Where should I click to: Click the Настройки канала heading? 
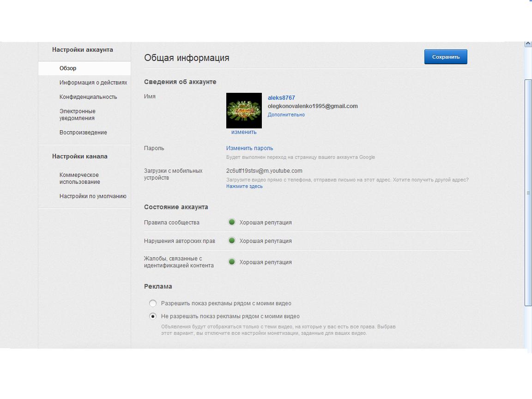click(x=80, y=157)
